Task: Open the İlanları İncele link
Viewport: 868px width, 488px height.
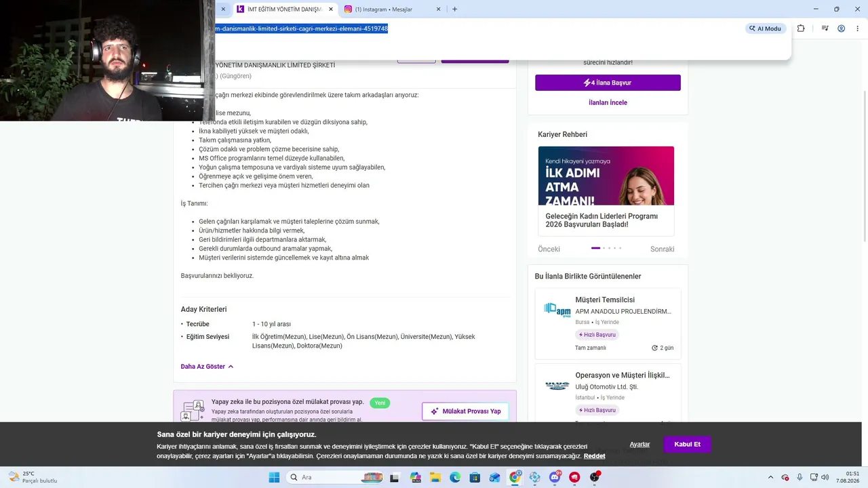Action: (x=608, y=102)
